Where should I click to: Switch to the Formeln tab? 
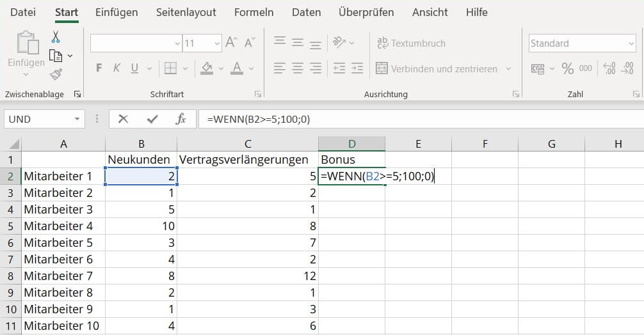pos(254,12)
